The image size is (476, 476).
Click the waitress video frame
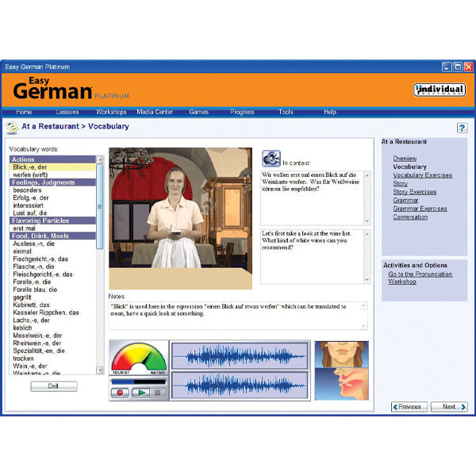[180, 218]
